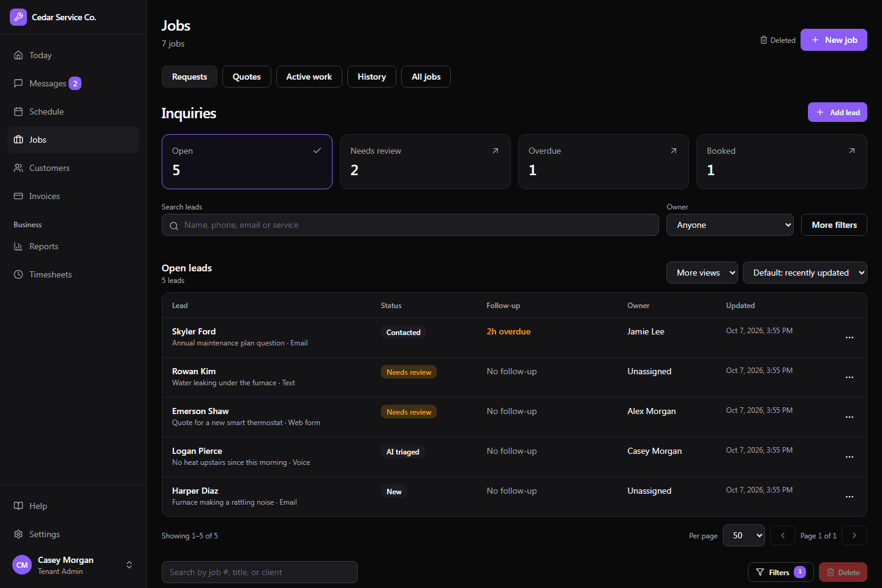Open row actions for Skyler Ford
882x588 pixels.
tap(850, 337)
